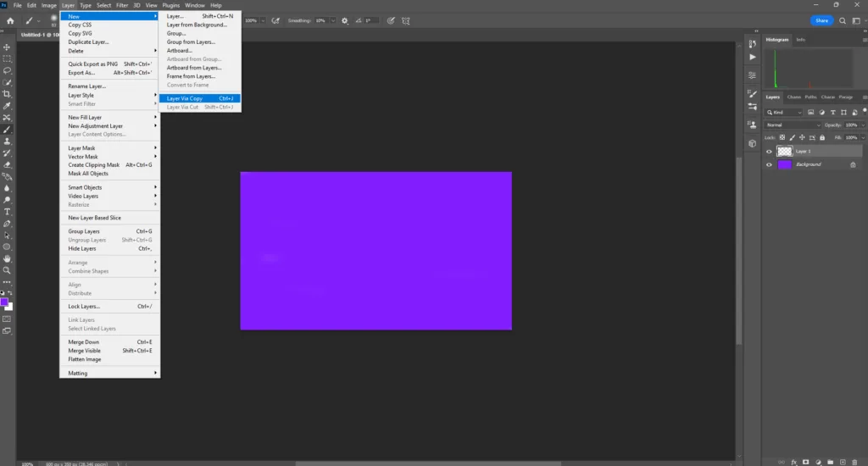Toggle pixel layer filter icon
Viewport: 868px width, 466px height.
coord(811,112)
